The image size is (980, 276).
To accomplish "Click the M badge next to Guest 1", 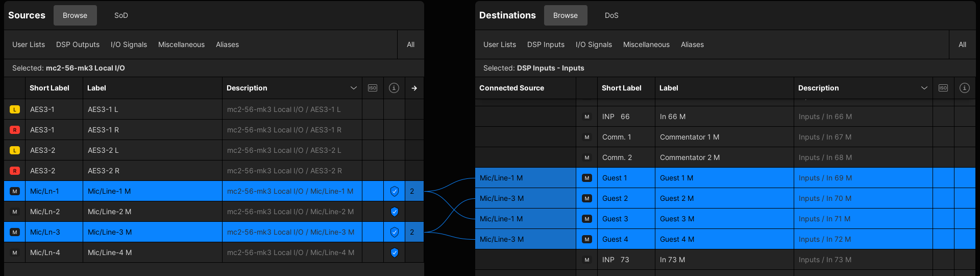I will pyautogui.click(x=587, y=178).
